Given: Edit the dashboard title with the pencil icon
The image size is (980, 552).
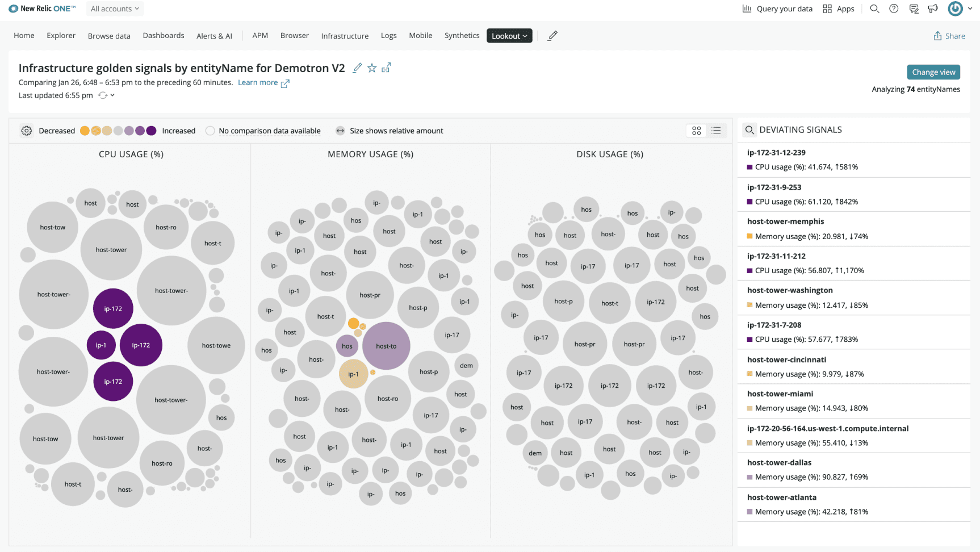Looking at the screenshot, I should (x=357, y=68).
